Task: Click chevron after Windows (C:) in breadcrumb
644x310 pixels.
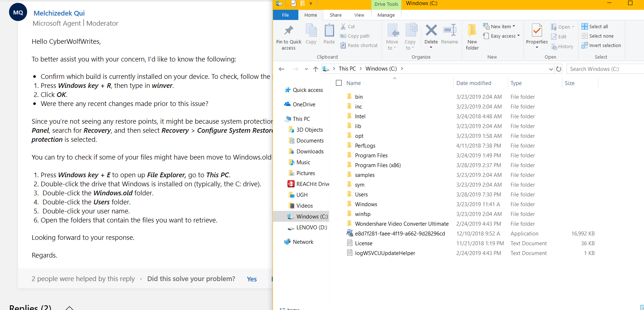Action: 402,68
